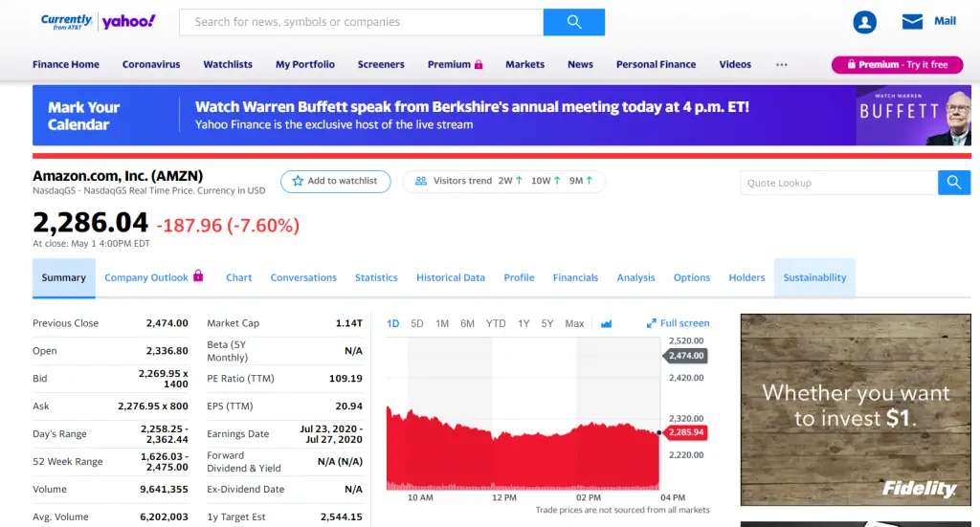
Task: Click the 2,285.94 current price chart marker
Action: coord(685,432)
